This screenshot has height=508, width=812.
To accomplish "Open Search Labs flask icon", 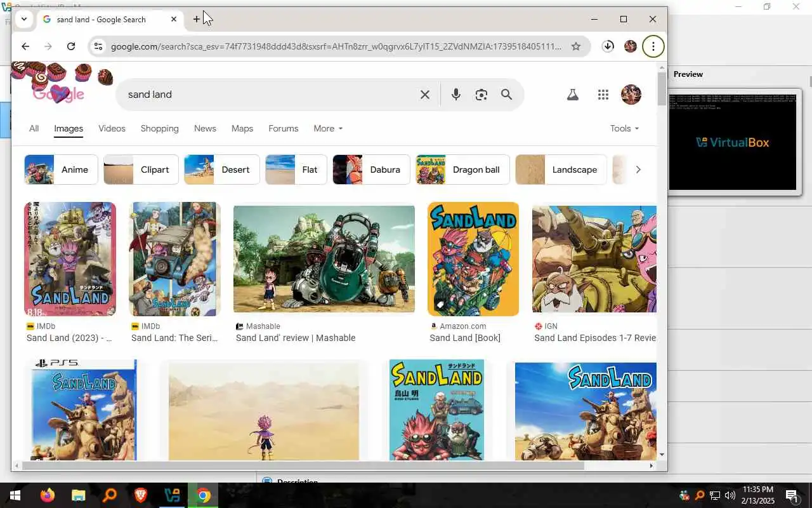I will [x=572, y=95].
